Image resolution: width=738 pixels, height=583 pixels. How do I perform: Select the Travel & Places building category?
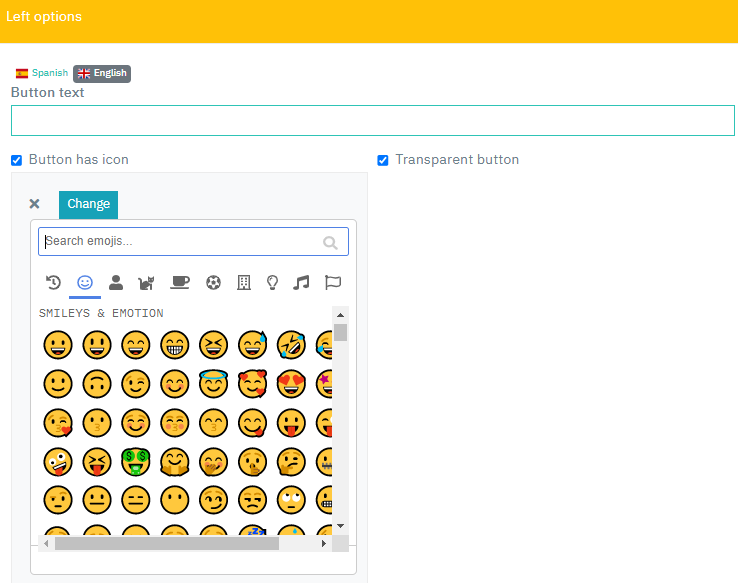(243, 283)
